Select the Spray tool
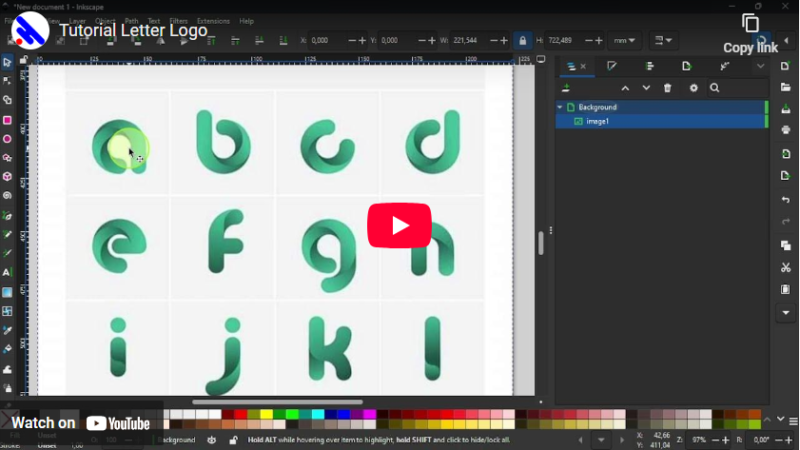The width and height of the screenshot is (800, 450). [7, 388]
